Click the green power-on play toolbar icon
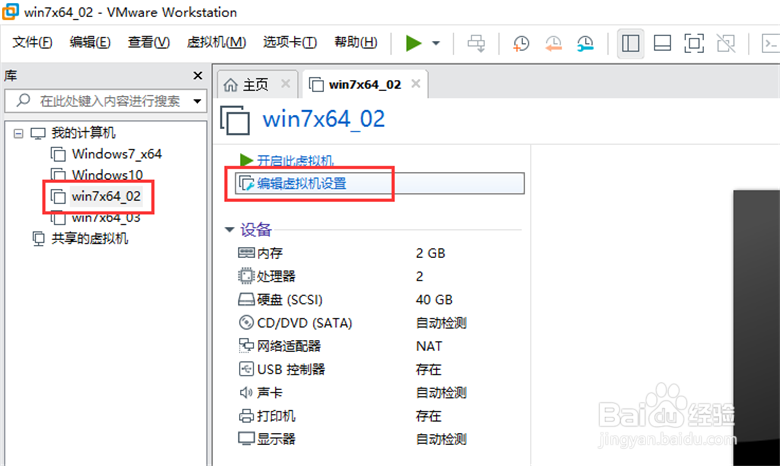 click(413, 43)
